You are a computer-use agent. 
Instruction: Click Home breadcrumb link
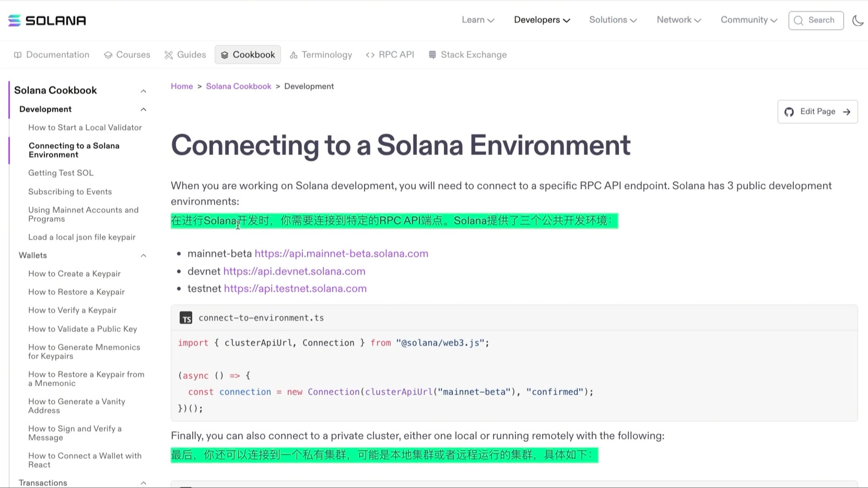182,86
